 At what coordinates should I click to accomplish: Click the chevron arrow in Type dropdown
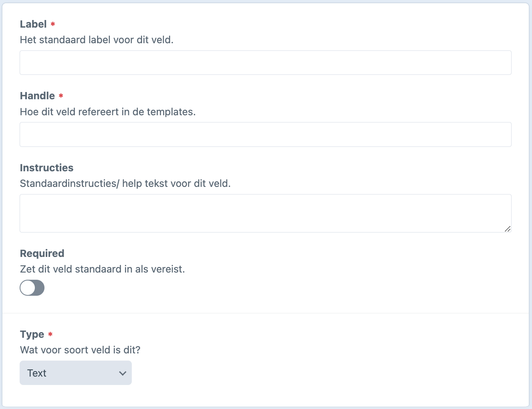pyautogui.click(x=123, y=373)
